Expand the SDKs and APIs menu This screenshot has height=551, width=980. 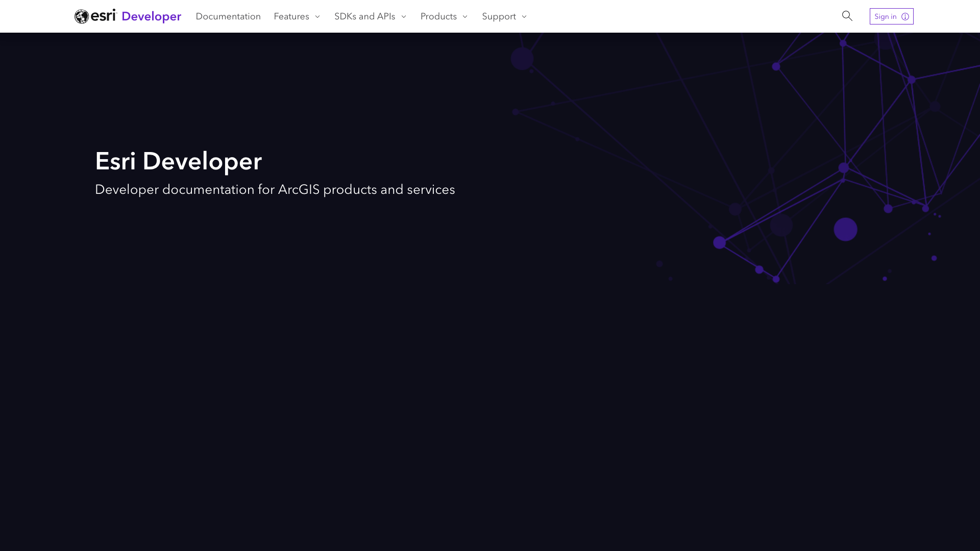tap(364, 16)
